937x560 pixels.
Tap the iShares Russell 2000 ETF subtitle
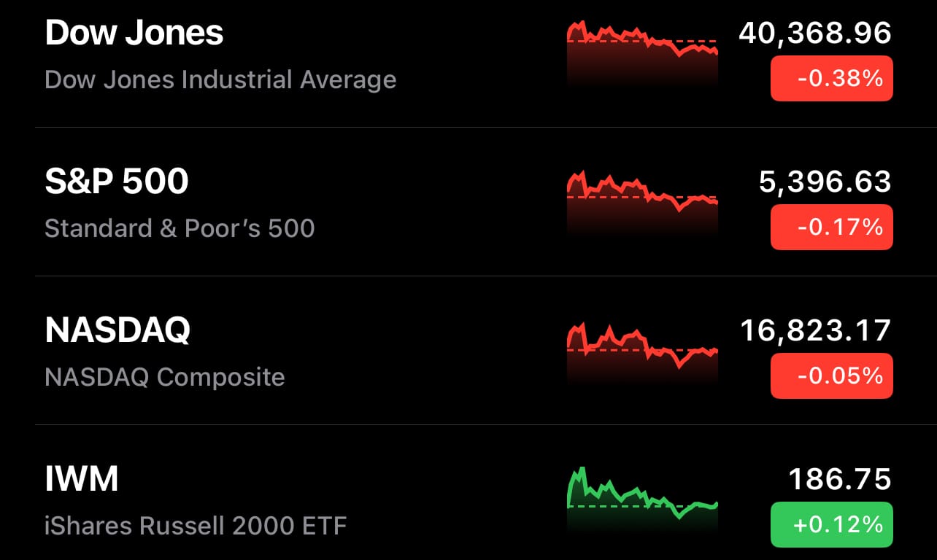pyautogui.click(x=196, y=525)
